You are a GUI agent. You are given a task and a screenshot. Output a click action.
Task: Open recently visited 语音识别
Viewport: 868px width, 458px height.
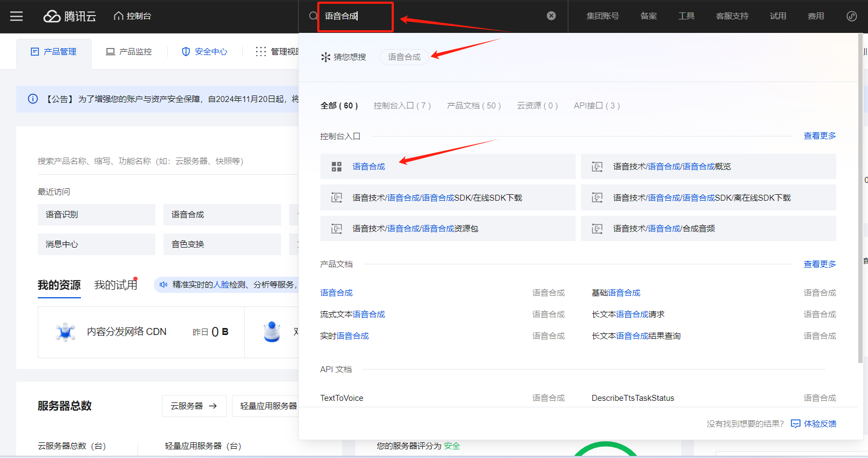pos(97,215)
